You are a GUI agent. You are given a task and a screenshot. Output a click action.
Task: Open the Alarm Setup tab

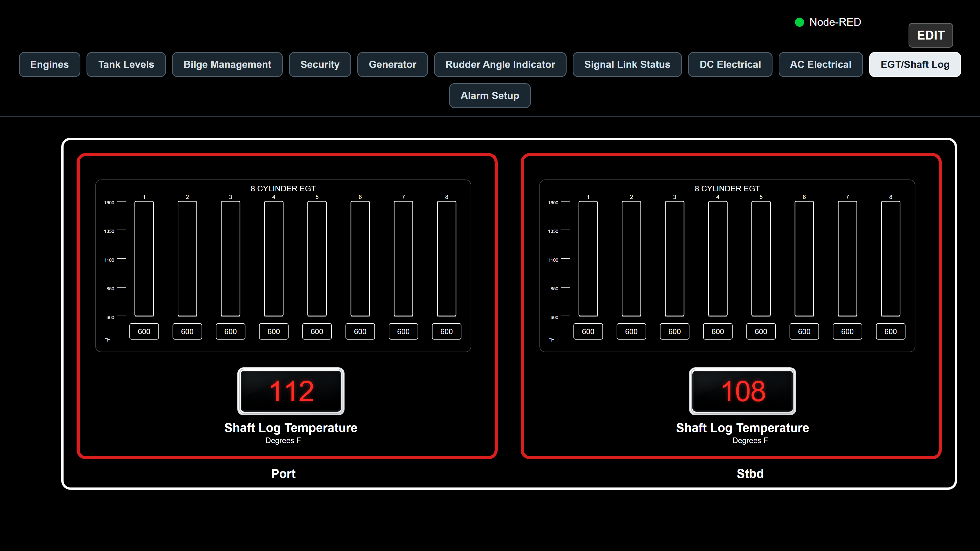click(x=490, y=96)
